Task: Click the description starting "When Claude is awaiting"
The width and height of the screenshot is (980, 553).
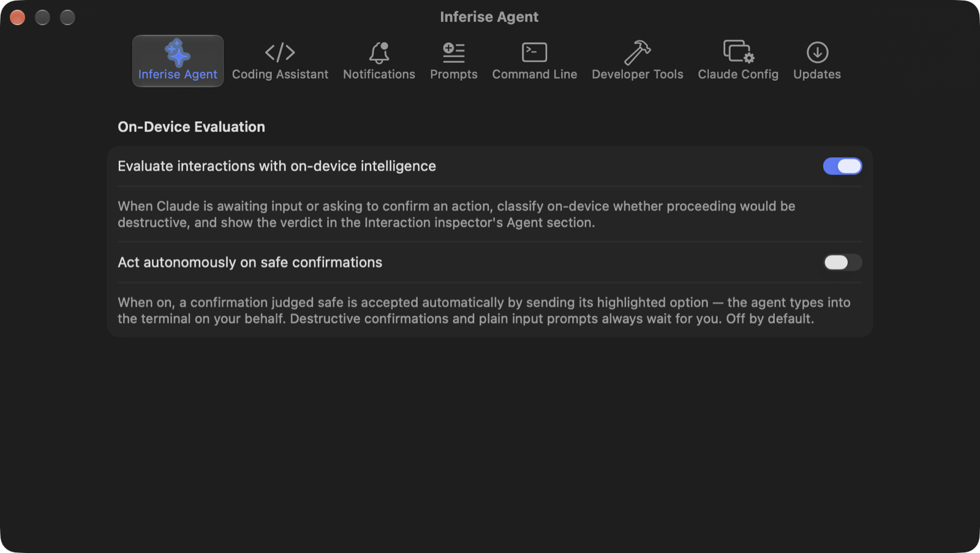Action: tap(456, 214)
